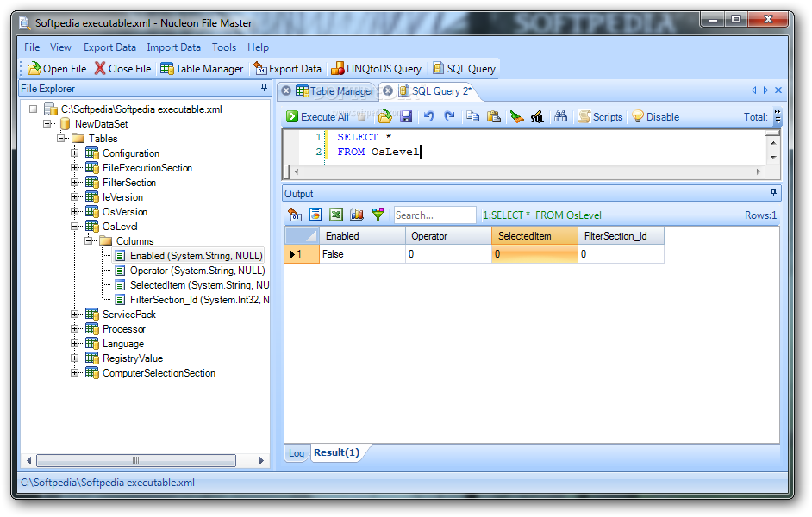Click the bar chart icon in the Output toolbar

pyautogui.click(x=357, y=215)
